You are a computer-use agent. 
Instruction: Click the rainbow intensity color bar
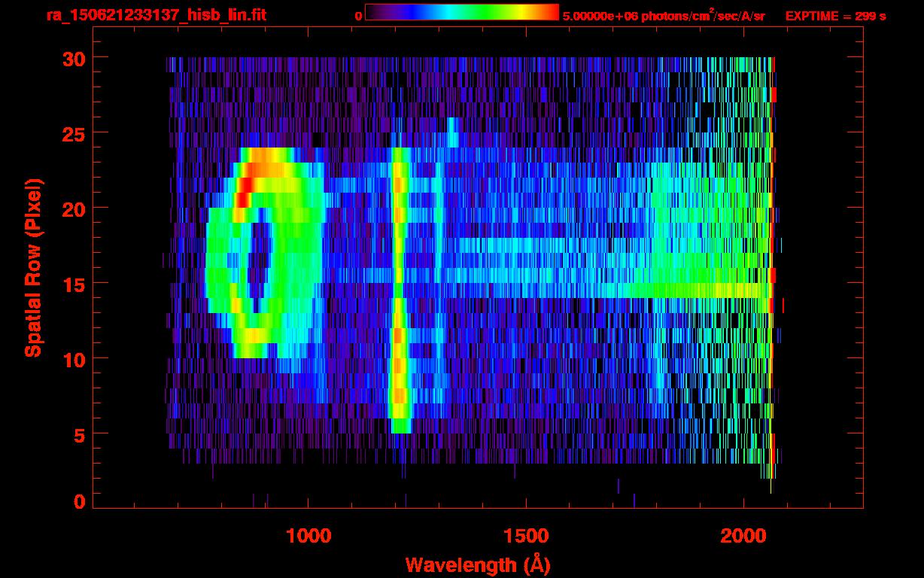coord(461,12)
